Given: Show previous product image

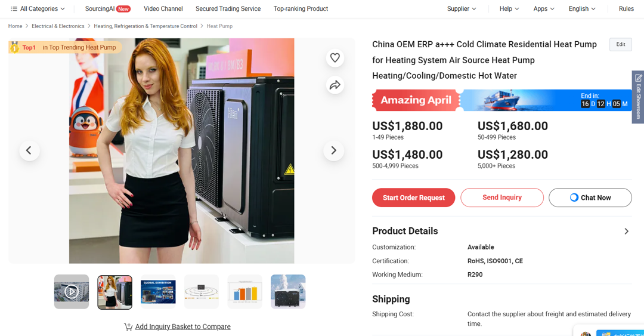Looking at the screenshot, I should (29, 150).
